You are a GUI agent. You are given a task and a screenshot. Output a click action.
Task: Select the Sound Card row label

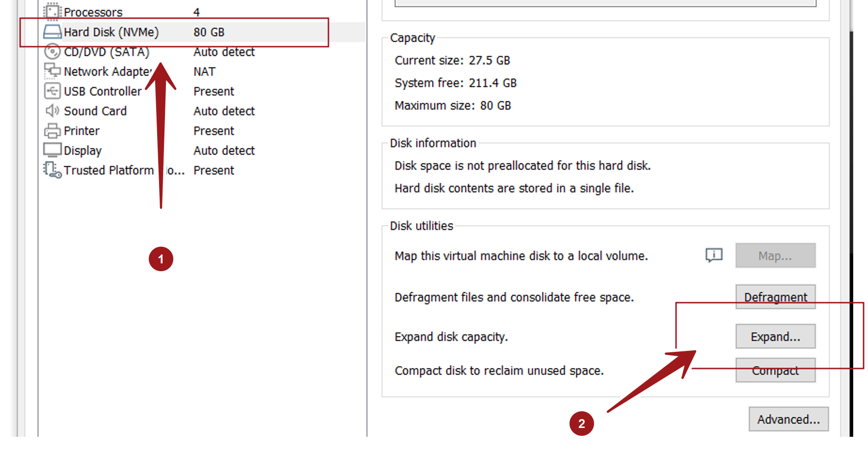[x=95, y=111]
